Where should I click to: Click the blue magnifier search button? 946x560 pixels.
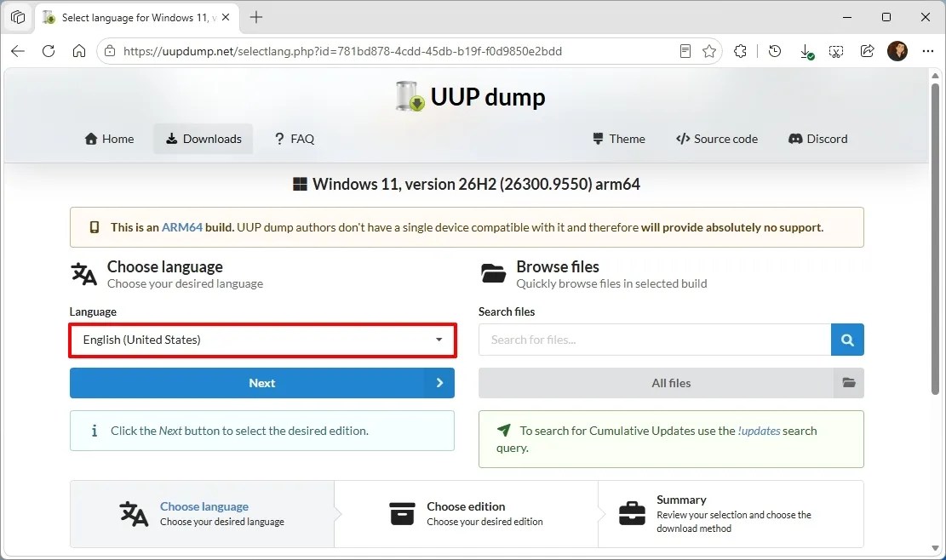pos(847,340)
